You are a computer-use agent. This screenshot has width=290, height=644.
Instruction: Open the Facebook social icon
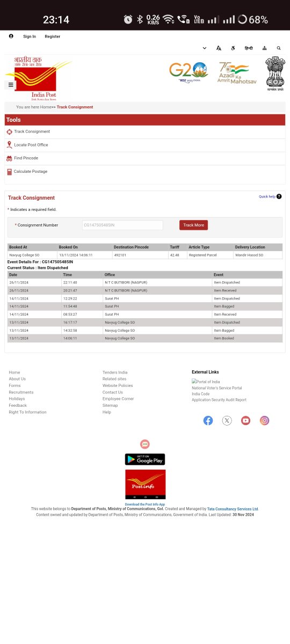(208, 420)
